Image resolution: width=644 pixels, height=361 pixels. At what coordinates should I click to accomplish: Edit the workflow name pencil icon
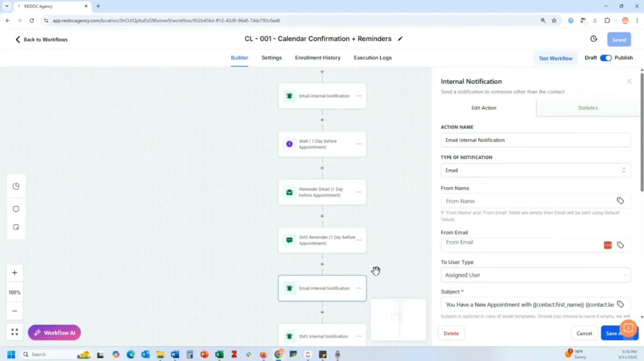[x=400, y=39]
